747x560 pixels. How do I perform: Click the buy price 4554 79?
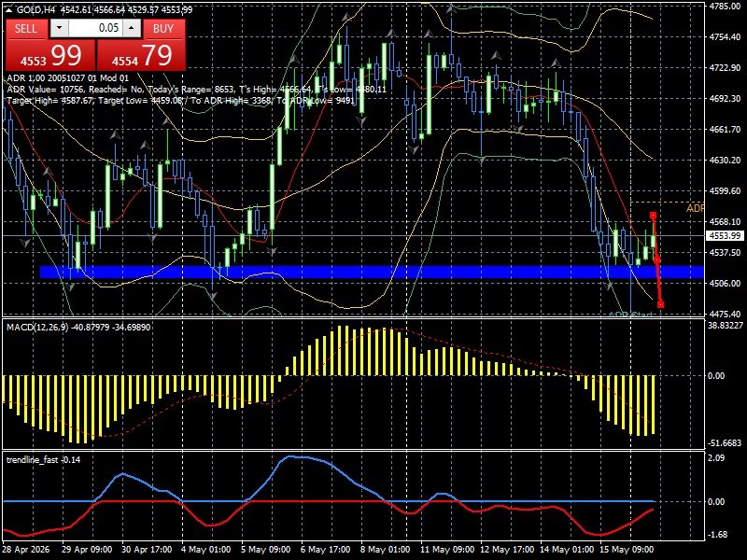coord(142,55)
